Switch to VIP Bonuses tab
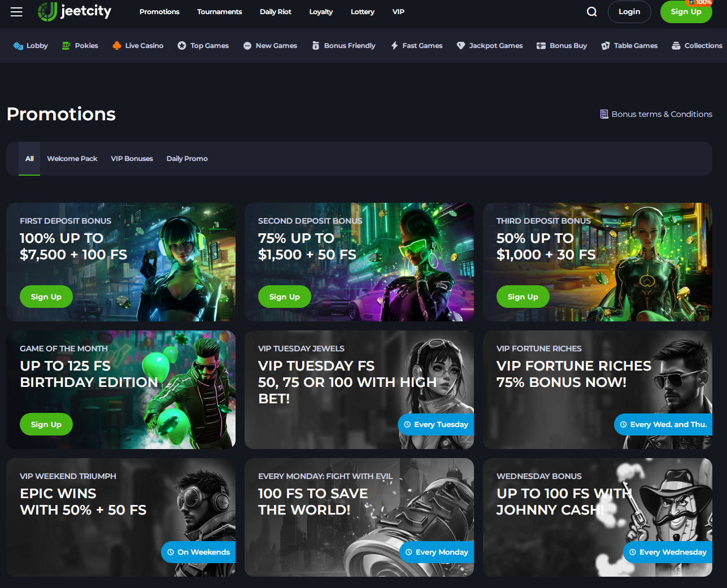The image size is (727, 588). (132, 159)
